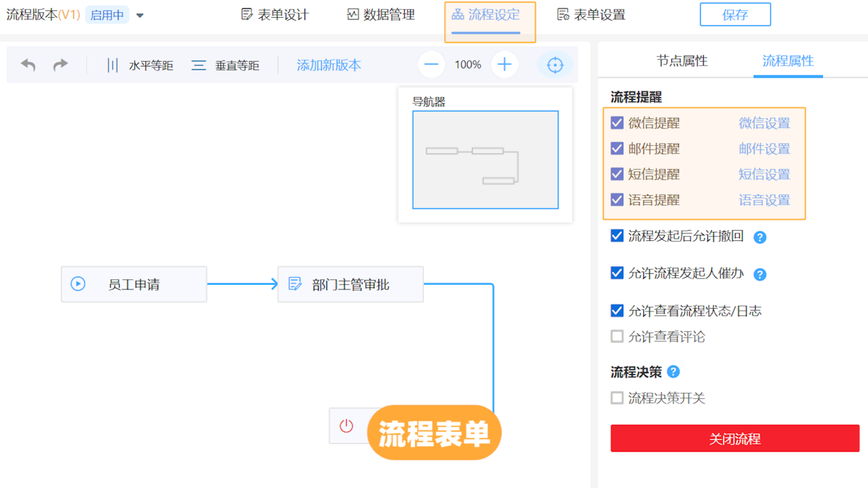868x488 pixels.
Task: Switch to the 节点属性 tab
Action: point(682,61)
